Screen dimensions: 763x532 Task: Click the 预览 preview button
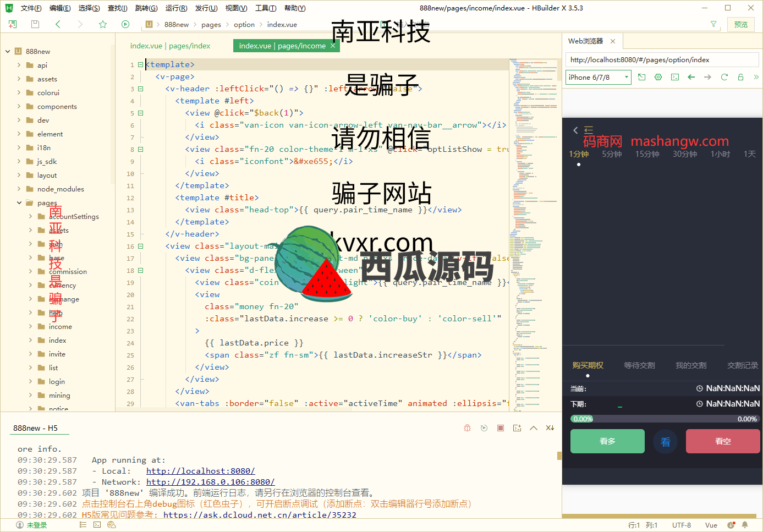[x=741, y=24]
